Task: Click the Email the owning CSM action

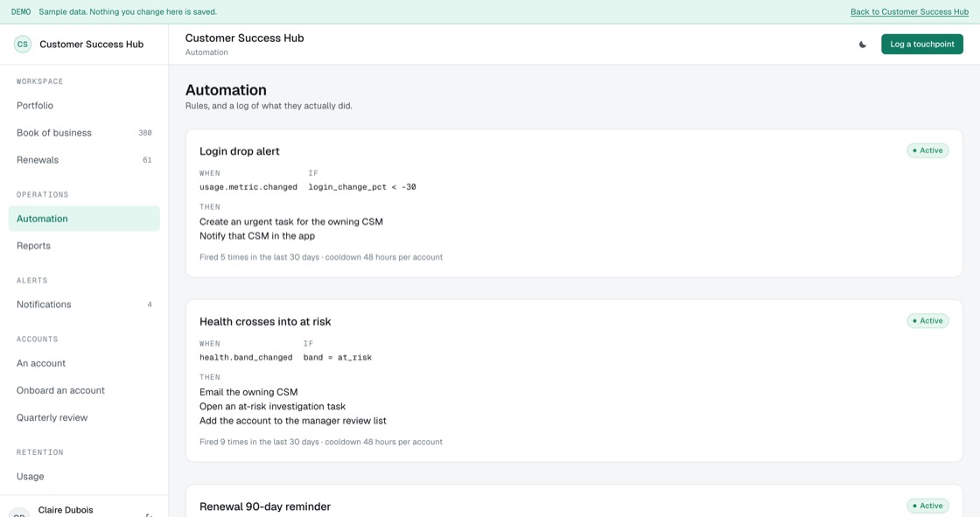Action: click(x=248, y=392)
